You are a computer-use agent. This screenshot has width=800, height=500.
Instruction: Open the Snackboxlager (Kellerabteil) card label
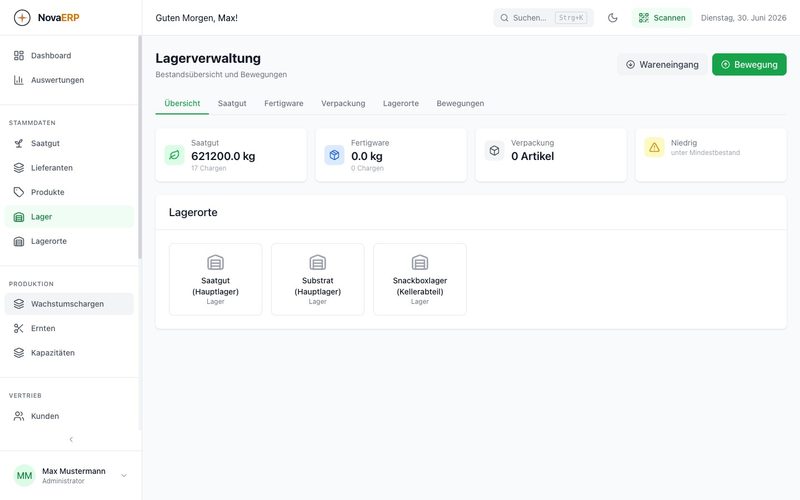coord(420,286)
